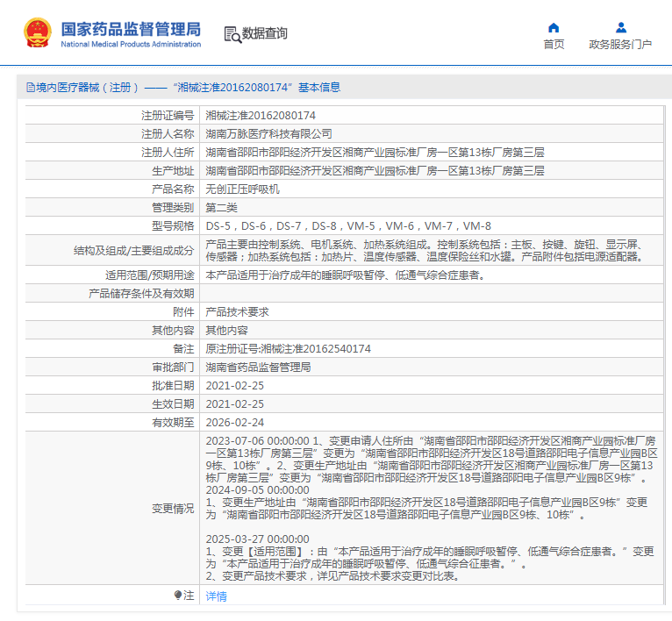This screenshot has width=672, height=621.
Task: Open the 详情 link in the note row
Action: [x=216, y=596]
